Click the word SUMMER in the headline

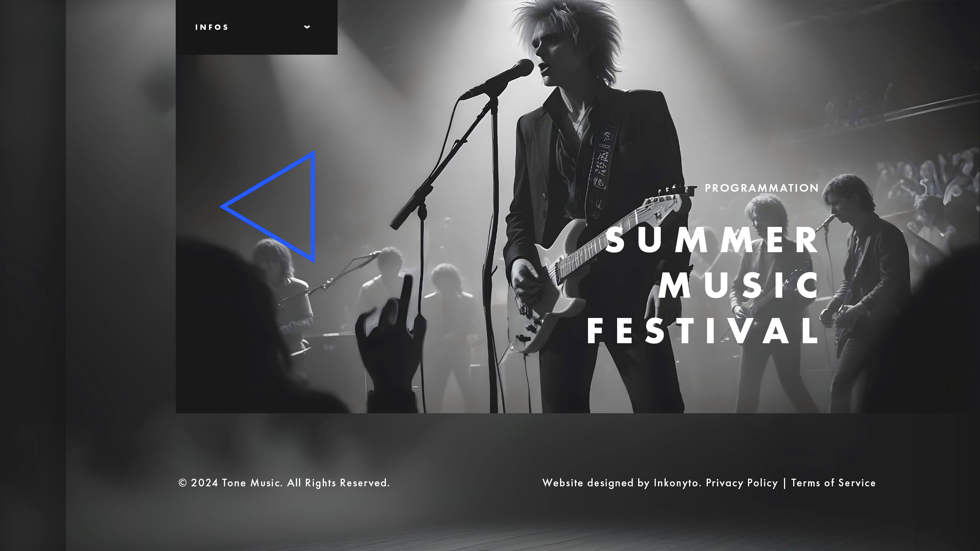[713, 240]
